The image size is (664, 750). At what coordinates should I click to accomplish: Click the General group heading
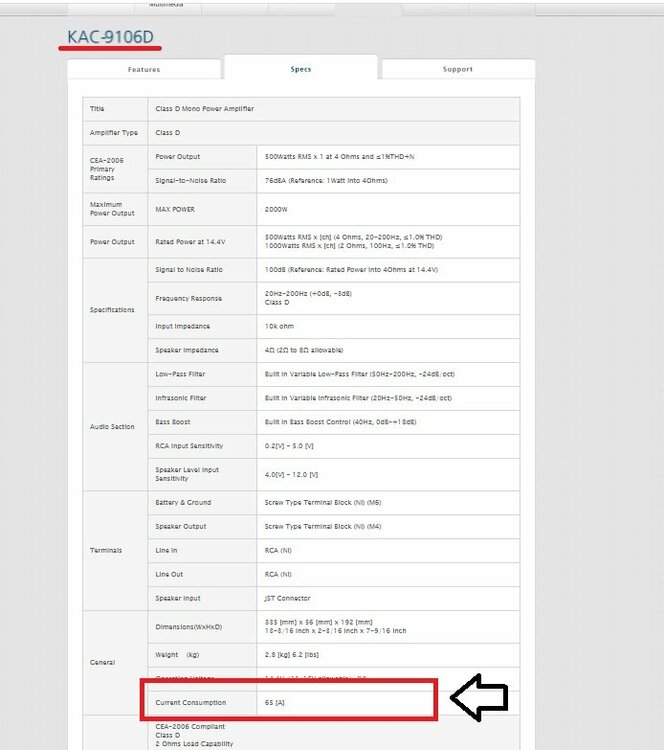pos(102,662)
